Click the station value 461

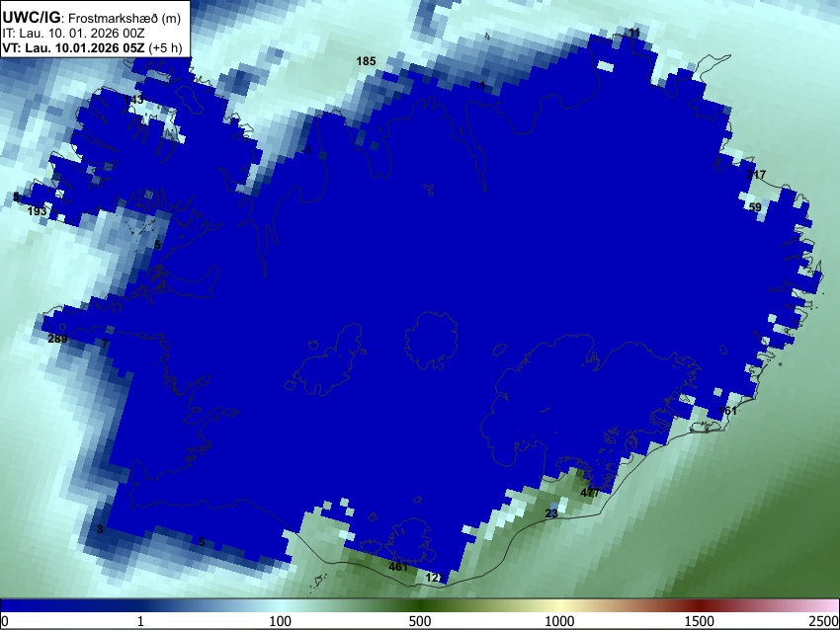pos(398,566)
